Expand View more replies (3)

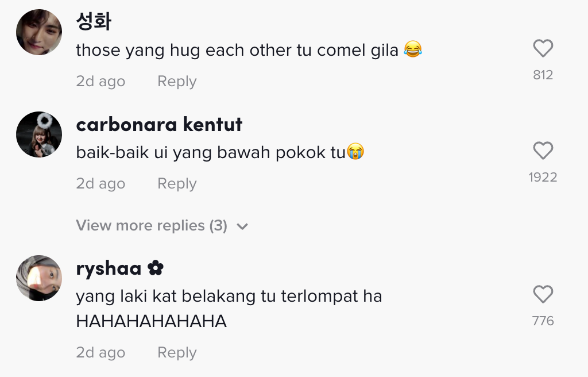click(x=152, y=225)
